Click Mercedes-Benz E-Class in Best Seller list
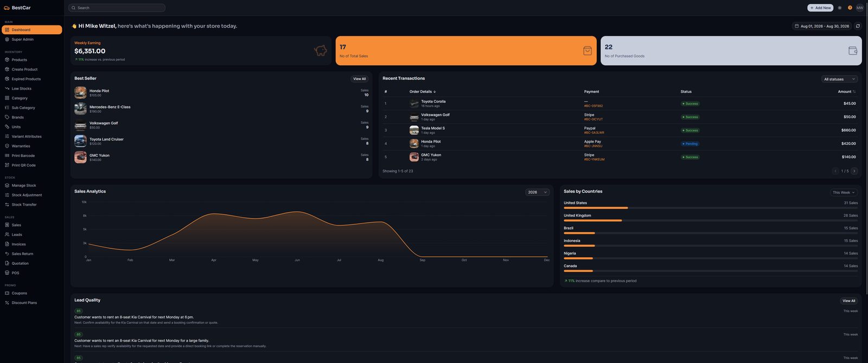Screen dimensions: 868x363 pyautogui.click(x=110, y=107)
